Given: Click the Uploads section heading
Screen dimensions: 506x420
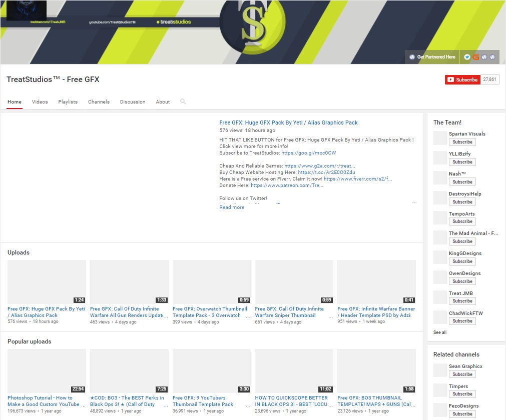Looking at the screenshot, I should pos(19,252).
